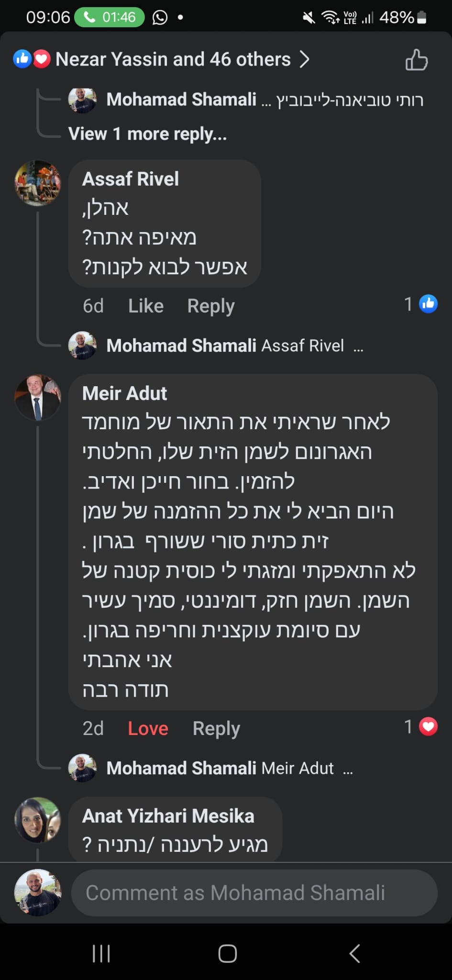View like reaction count on Assaf's comment
452x980 pixels.
click(x=421, y=304)
